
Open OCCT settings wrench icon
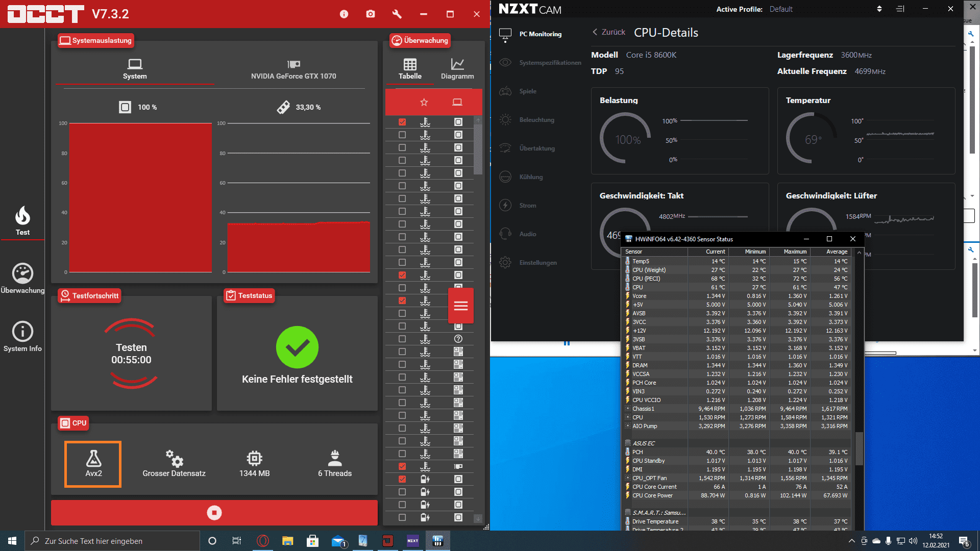397,14
